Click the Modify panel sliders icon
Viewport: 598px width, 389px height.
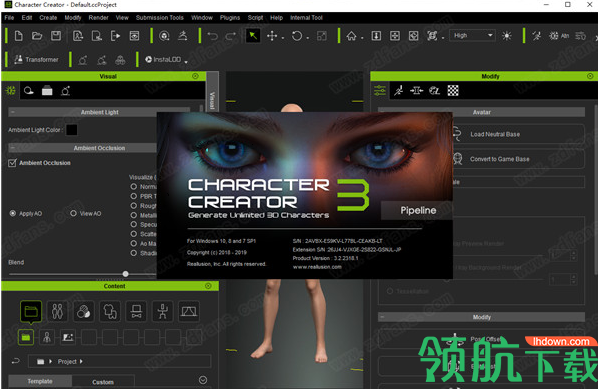(380, 91)
